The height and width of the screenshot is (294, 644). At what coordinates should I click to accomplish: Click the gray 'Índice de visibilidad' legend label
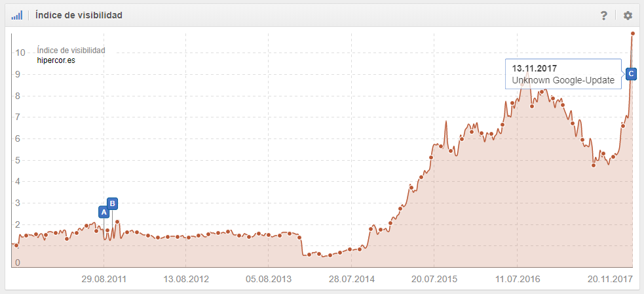click(71, 51)
